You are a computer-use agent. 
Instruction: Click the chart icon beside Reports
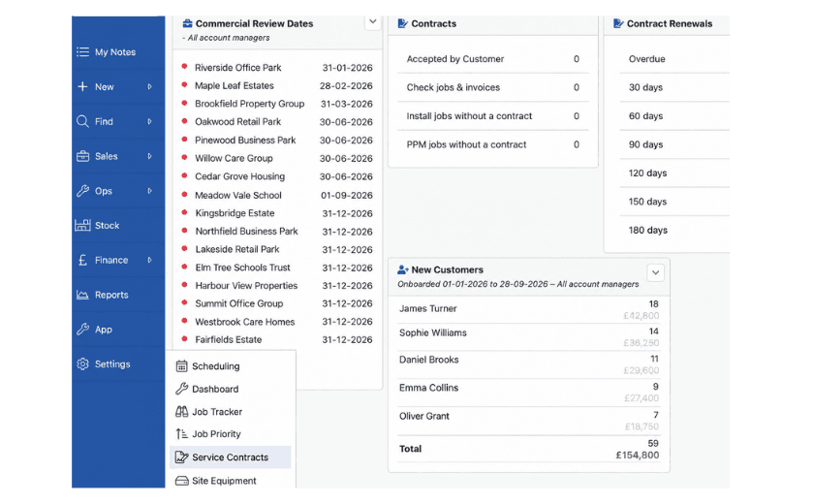(82, 295)
